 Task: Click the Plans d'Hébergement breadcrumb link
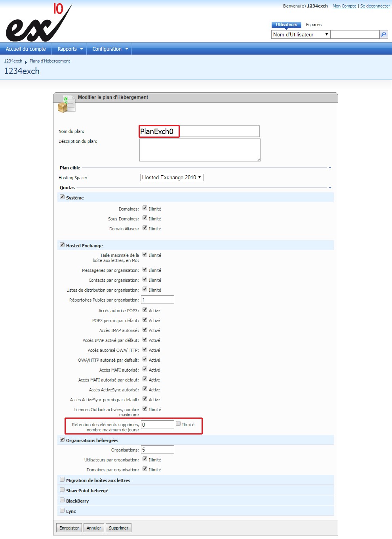coord(50,61)
